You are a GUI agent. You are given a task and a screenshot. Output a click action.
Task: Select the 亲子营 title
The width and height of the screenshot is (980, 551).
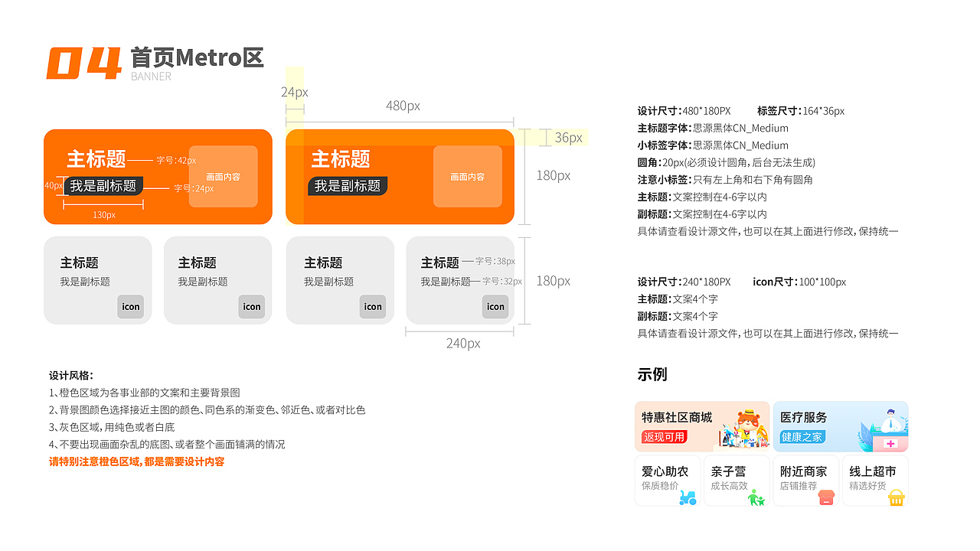coord(728,471)
